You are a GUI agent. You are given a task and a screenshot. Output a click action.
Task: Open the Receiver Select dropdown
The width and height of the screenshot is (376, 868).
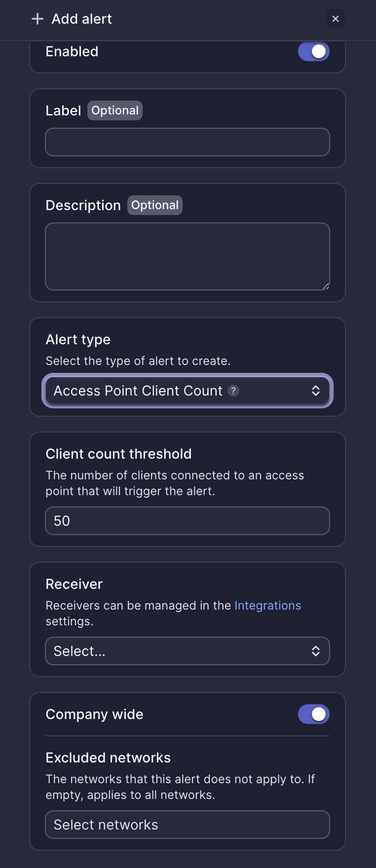point(188,651)
